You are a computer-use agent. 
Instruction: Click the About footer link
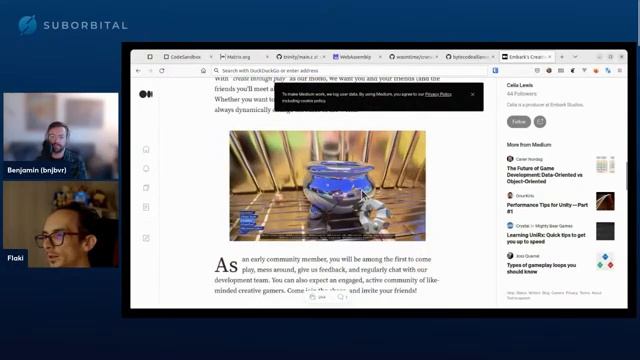click(596, 293)
